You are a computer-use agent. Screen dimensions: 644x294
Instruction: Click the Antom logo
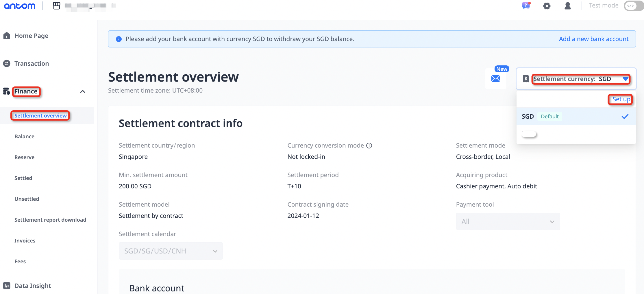[x=20, y=6]
